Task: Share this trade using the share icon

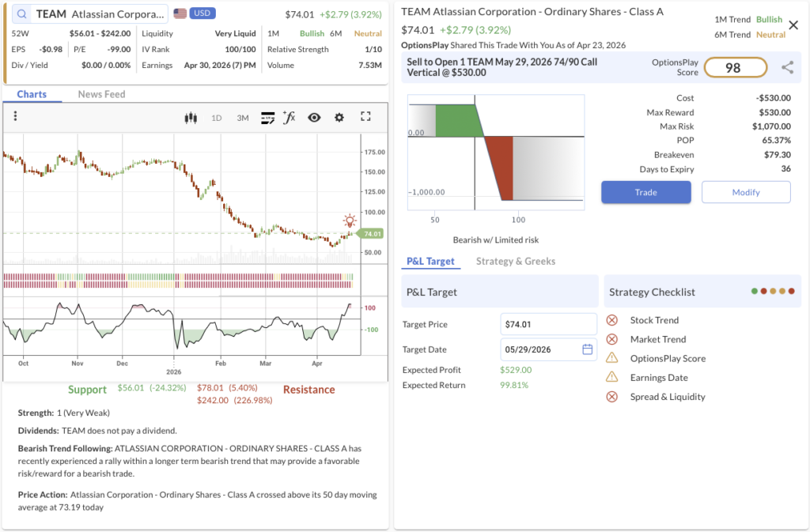Action: [x=787, y=68]
